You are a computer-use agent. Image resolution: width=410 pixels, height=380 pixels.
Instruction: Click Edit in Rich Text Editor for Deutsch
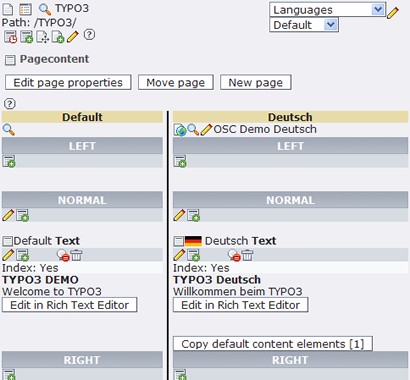(240, 305)
